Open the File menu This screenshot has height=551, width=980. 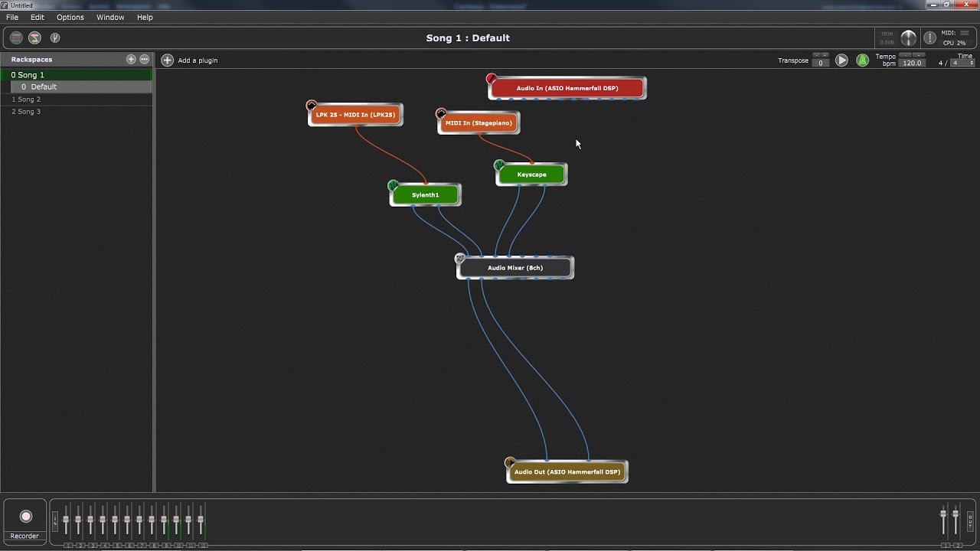[x=12, y=17]
